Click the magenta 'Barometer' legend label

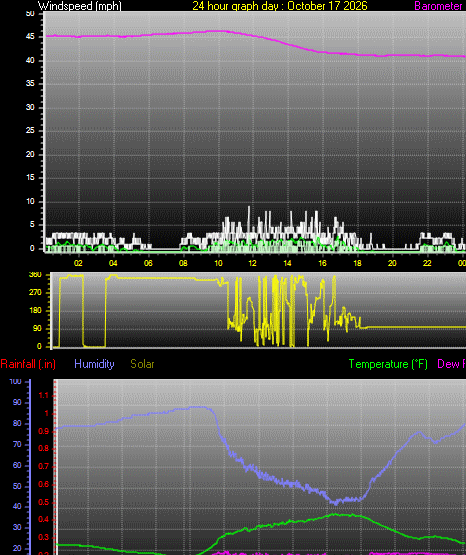coord(438,6)
